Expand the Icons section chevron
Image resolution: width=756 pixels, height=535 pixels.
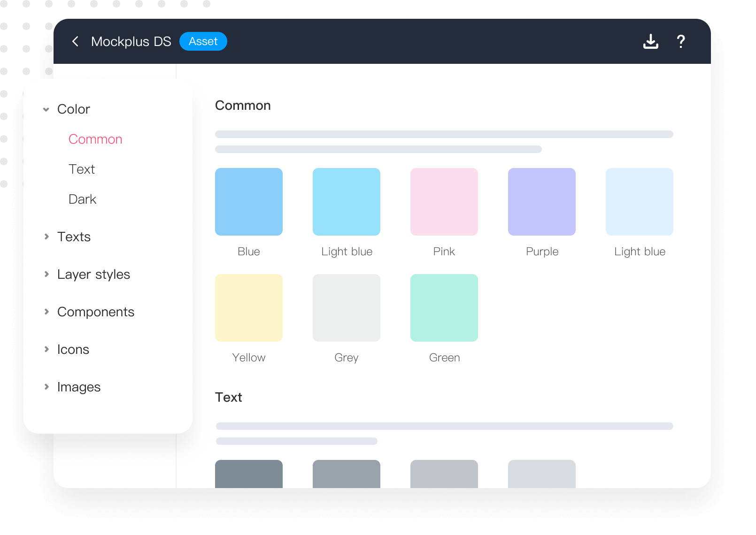coord(46,349)
